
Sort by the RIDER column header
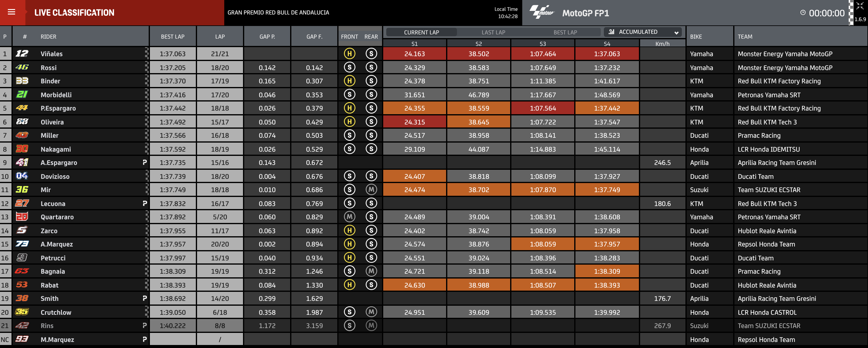[49, 36]
